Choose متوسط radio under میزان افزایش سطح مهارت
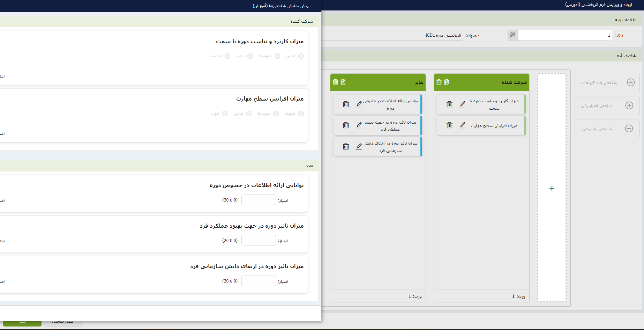Viewport: 644px width, 330px height. pos(276,113)
